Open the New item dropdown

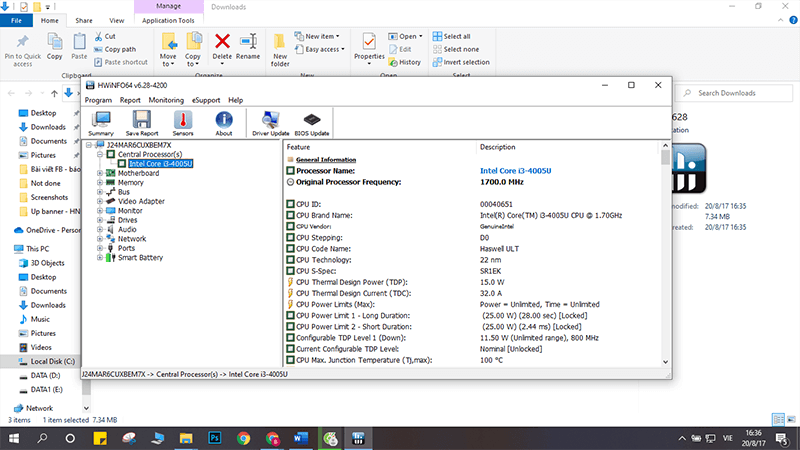317,36
